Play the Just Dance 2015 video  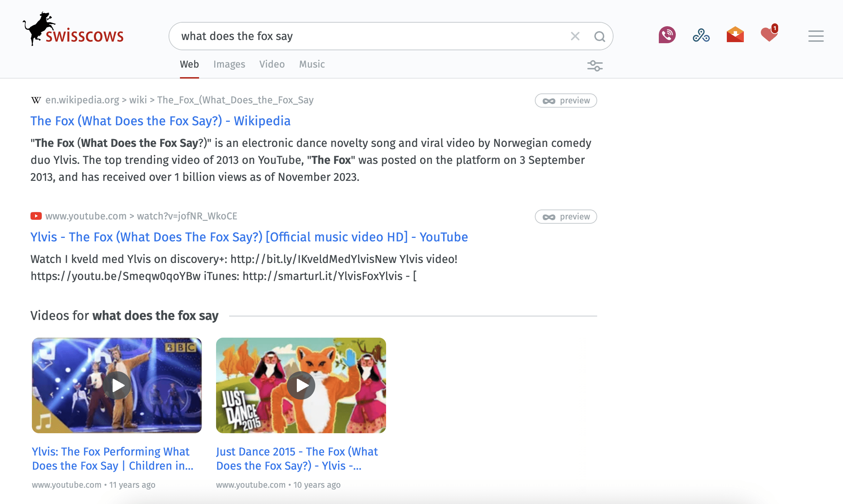click(x=301, y=385)
